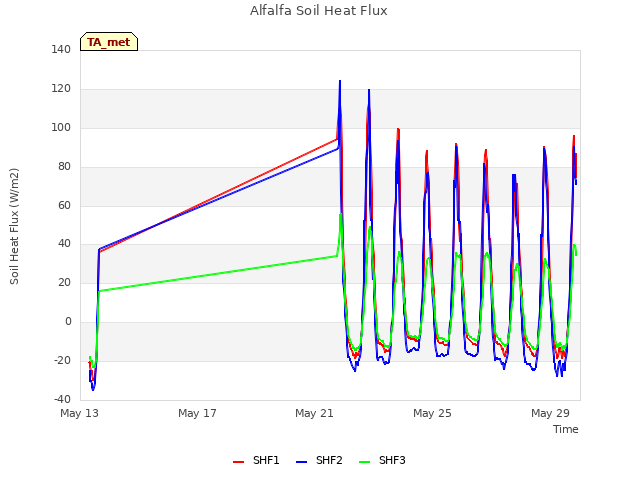Click the May 21 x-axis label
640x480 pixels.
[314, 413]
